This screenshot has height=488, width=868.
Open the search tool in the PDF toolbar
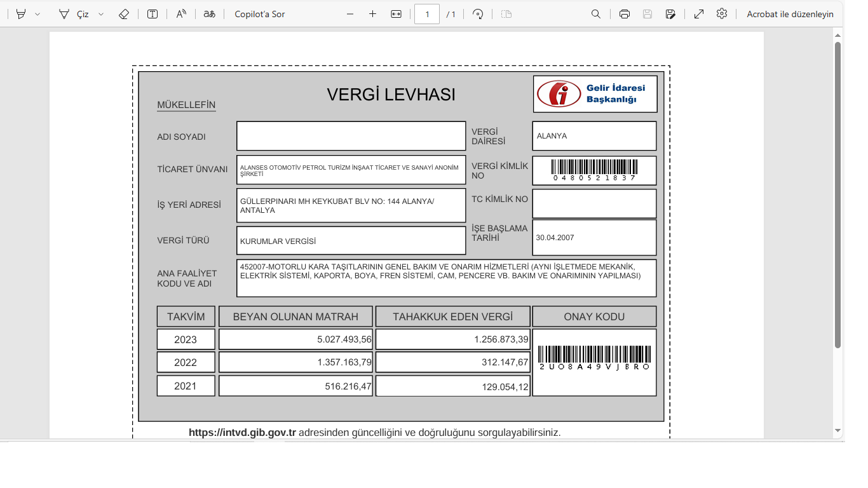coord(596,14)
